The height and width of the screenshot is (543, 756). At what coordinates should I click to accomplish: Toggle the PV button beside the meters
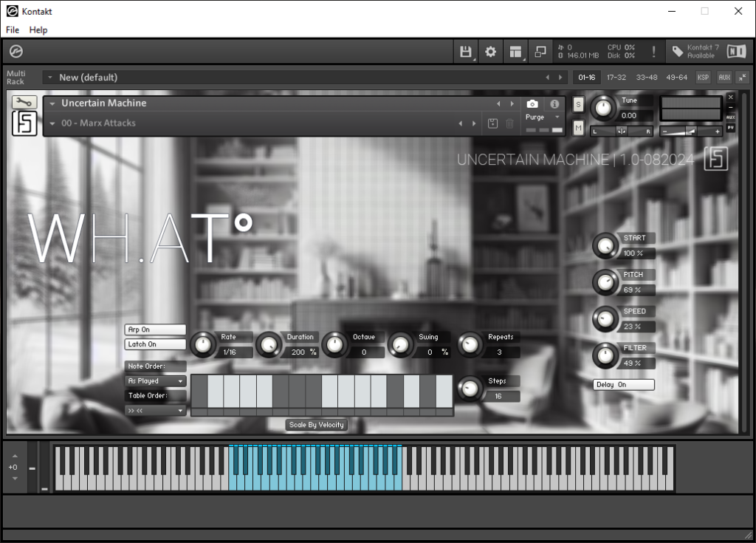pyautogui.click(x=730, y=128)
